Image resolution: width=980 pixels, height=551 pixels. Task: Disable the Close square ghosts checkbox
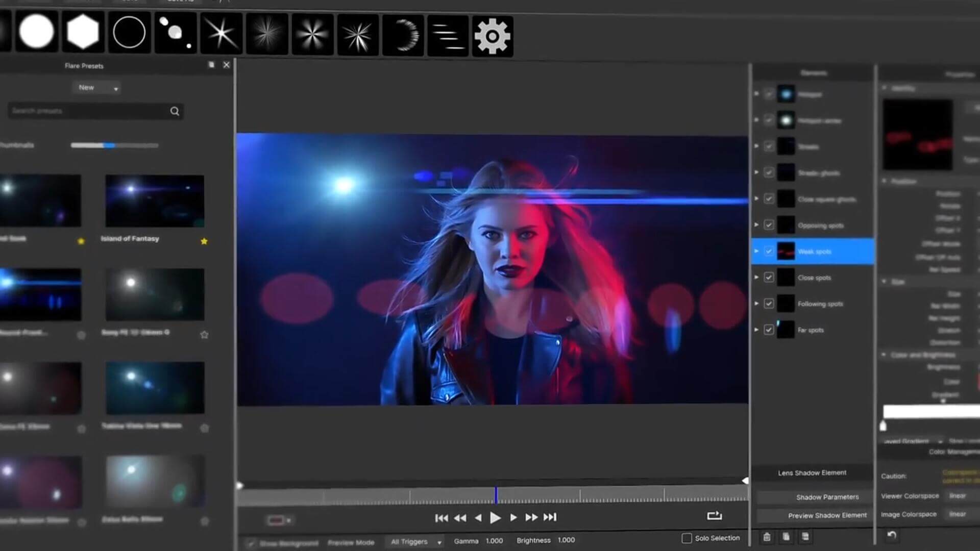(x=769, y=198)
